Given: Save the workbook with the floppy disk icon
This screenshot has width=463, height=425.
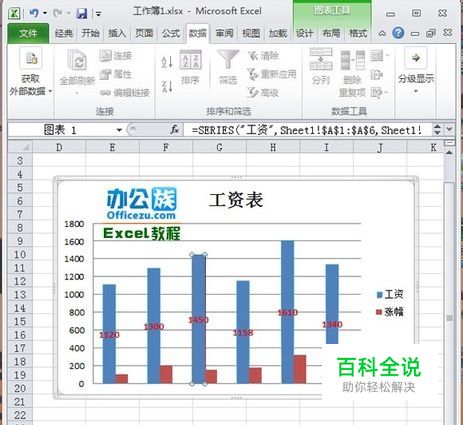Looking at the screenshot, I should [x=82, y=13].
